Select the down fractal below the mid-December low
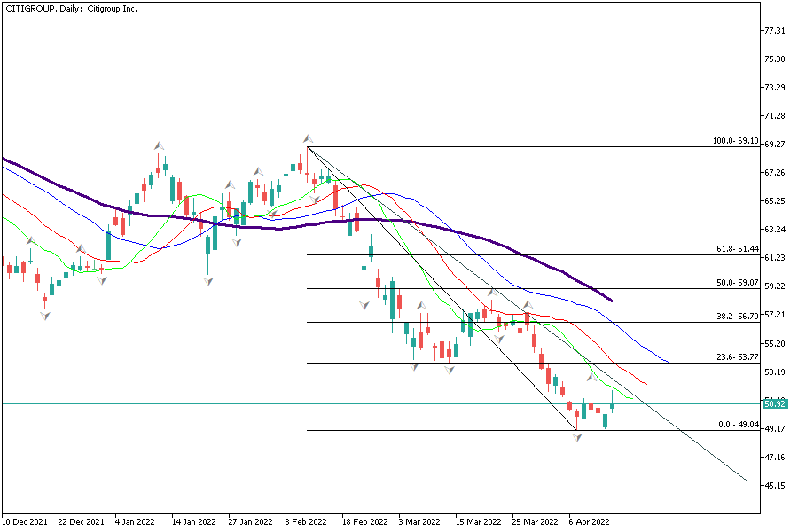 pyautogui.click(x=44, y=315)
